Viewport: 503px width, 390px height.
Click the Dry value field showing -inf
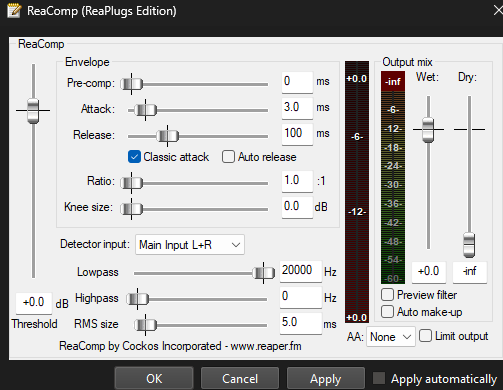tap(470, 272)
